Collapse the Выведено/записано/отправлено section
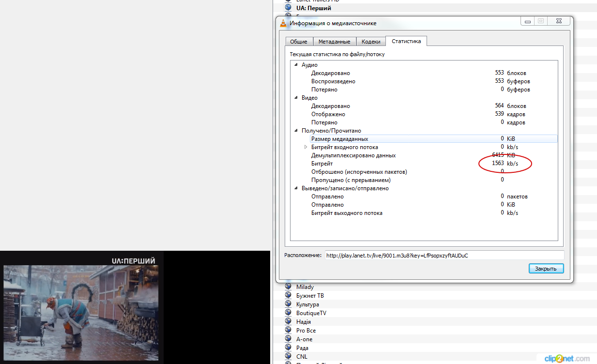 point(296,188)
